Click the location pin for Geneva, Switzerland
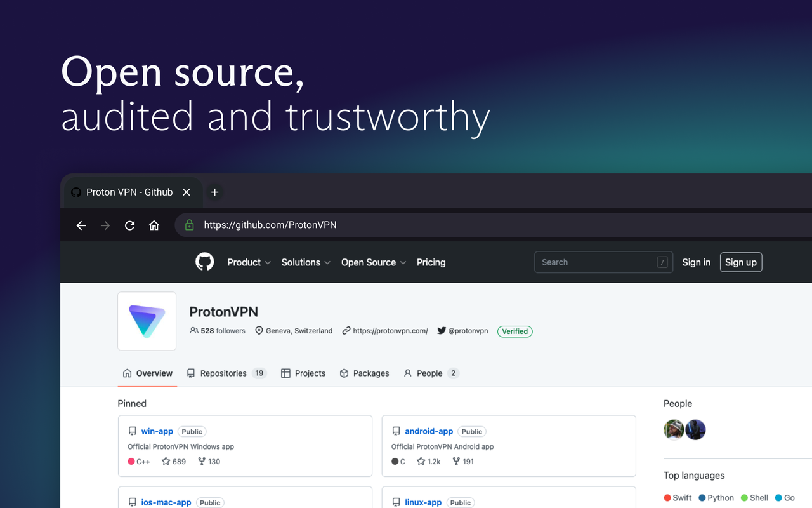The width and height of the screenshot is (812, 508). [259, 330]
